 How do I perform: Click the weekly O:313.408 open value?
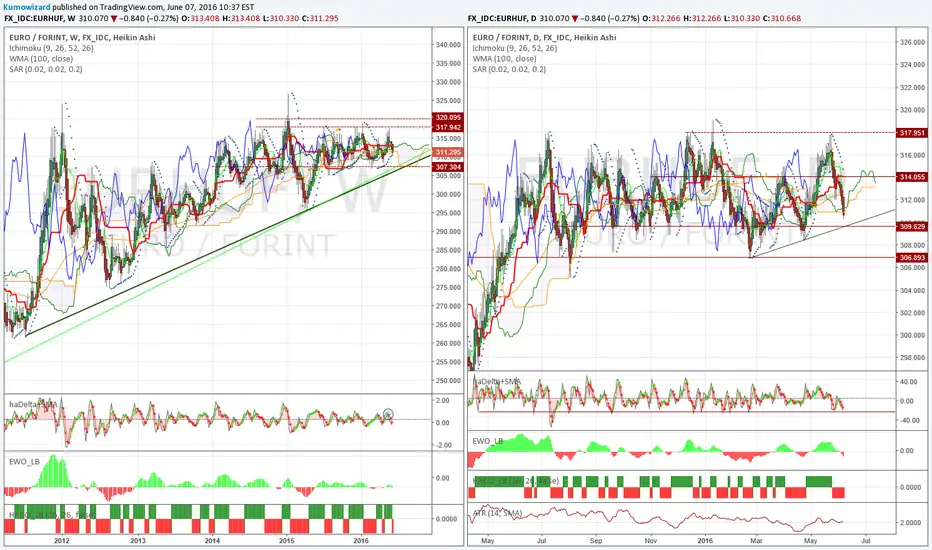(200, 18)
